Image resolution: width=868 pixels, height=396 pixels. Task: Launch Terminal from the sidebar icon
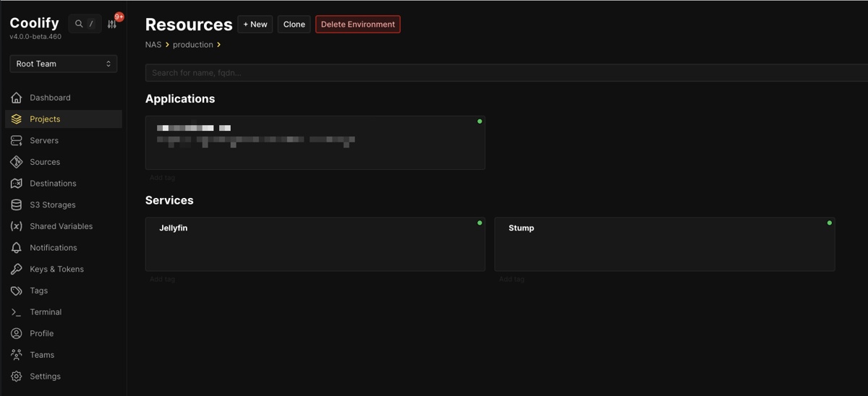pos(16,312)
